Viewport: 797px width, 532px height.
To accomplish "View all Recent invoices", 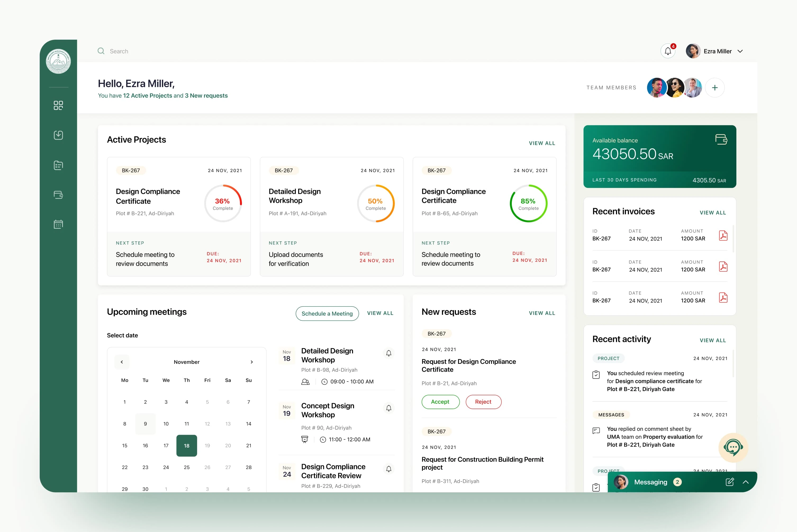I will pyautogui.click(x=713, y=213).
